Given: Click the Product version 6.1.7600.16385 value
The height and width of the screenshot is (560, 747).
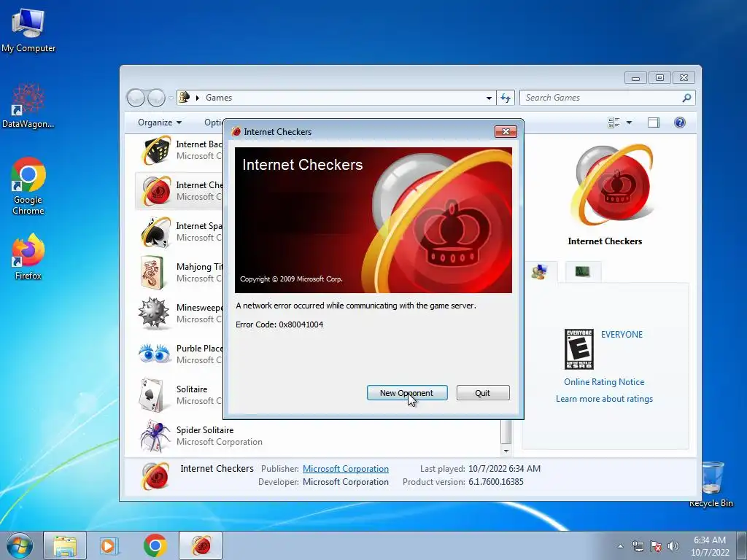Looking at the screenshot, I should tap(496, 482).
